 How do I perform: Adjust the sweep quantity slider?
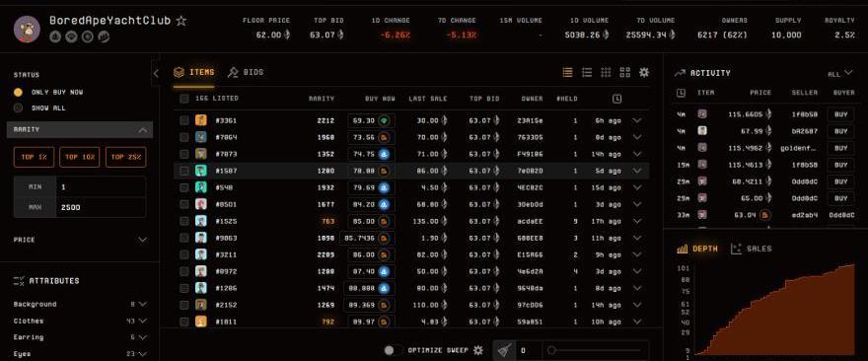[x=595, y=350]
